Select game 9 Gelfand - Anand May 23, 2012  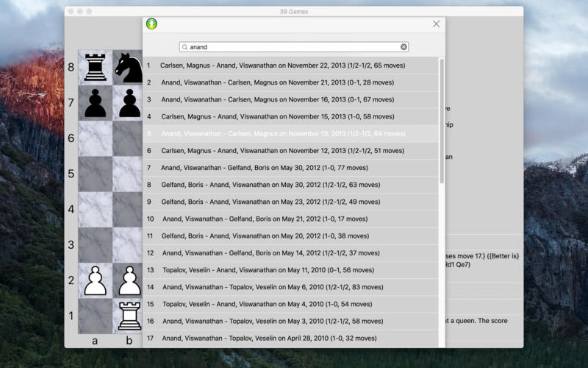click(x=290, y=202)
